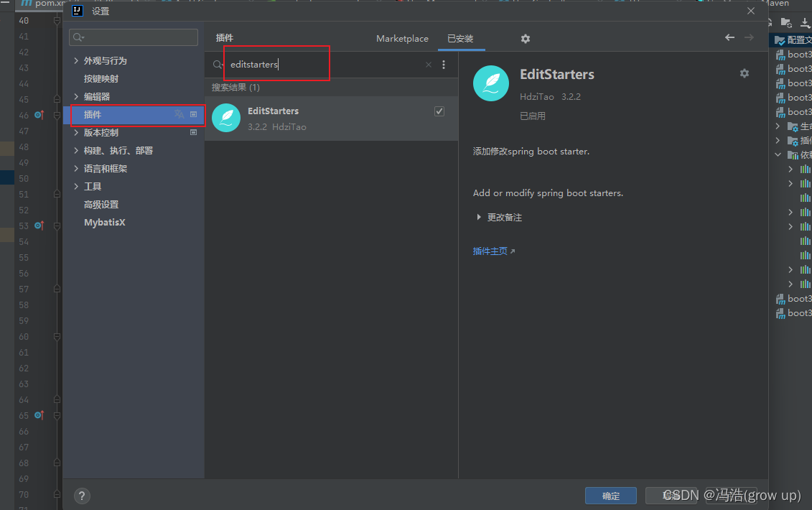Click the 搜索结果 (1) header
The image size is (812, 510).
(235, 88)
